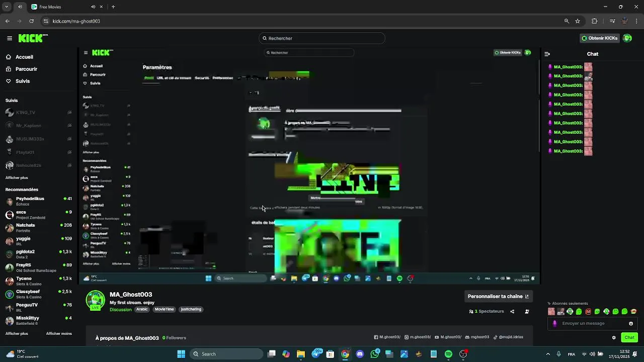Expand Afficher plus under Recommandées
The width and height of the screenshot is (644, 362).
17,333
